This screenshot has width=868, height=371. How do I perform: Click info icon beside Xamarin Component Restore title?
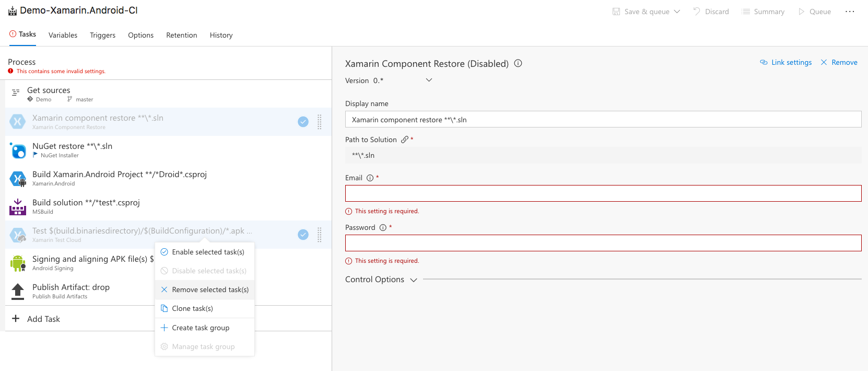(x=518, y=63)
